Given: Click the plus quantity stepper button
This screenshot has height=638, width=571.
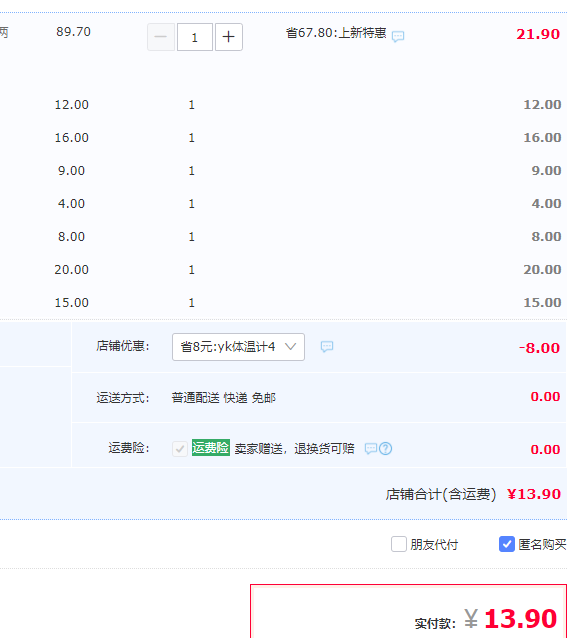Looking at the screenshot, I should coord(229,37).
